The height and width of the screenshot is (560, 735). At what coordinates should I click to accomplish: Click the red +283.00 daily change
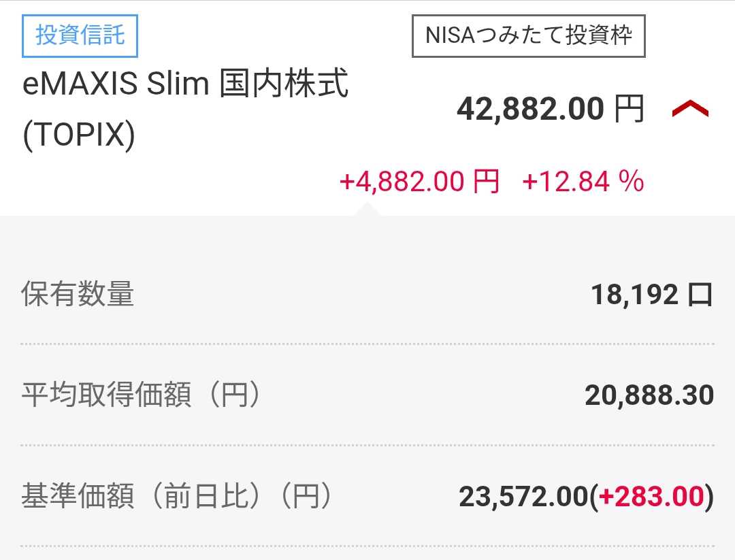point(651,497)
